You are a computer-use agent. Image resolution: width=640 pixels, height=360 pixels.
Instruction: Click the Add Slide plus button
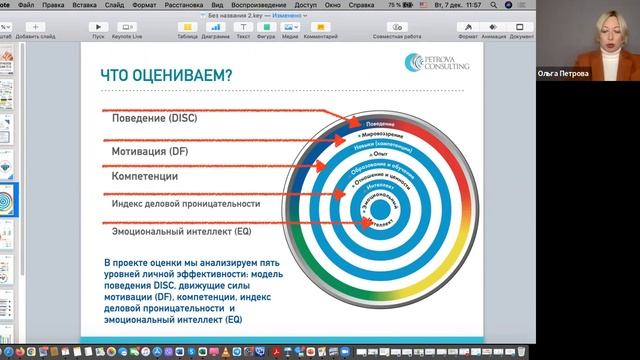click(x=36, y=27)
